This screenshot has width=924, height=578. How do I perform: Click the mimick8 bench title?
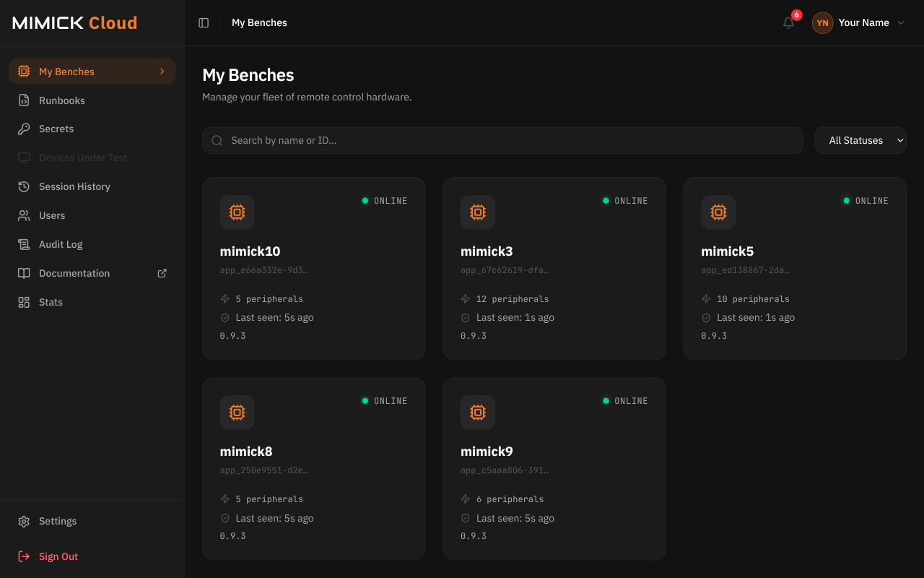click(246, 452)
